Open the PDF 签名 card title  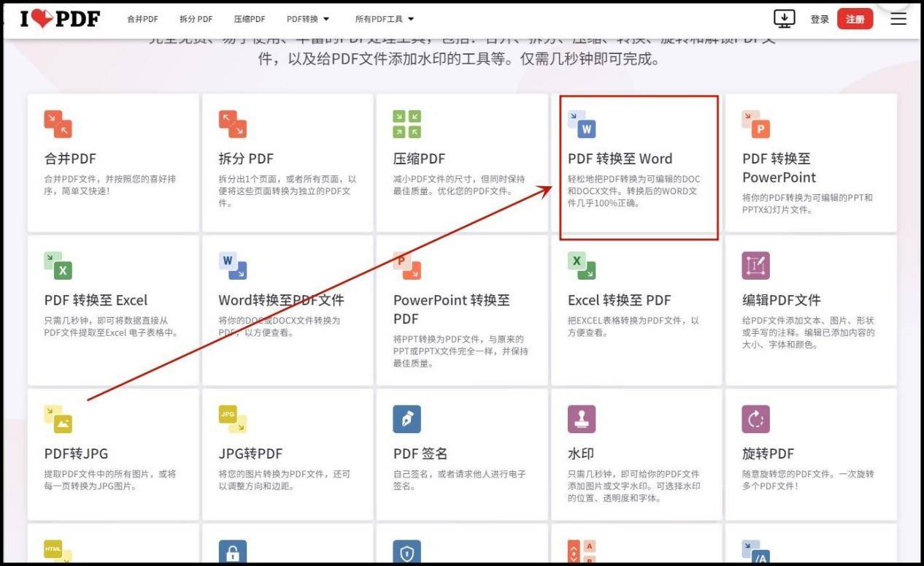[x=420, y=454]
